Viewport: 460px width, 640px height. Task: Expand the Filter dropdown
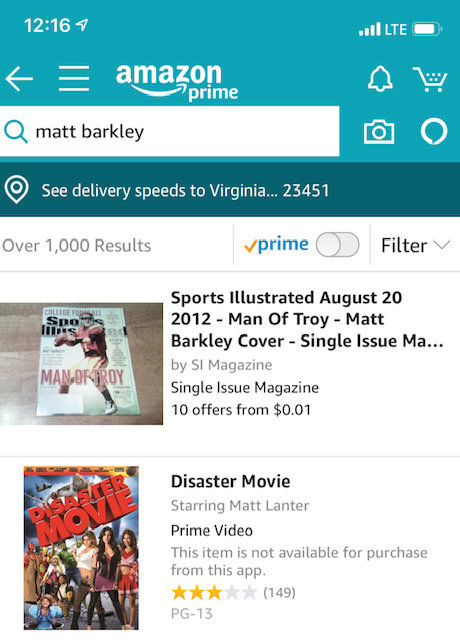tap(415, 245)
